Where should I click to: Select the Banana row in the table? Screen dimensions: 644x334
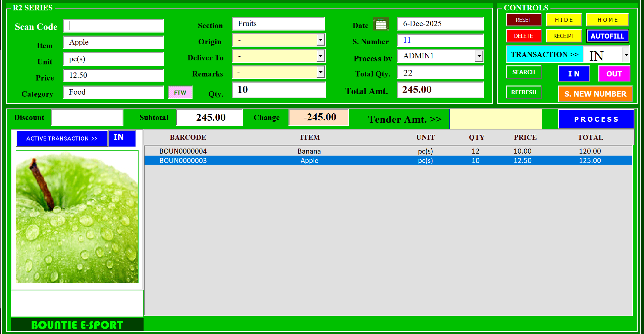coord(388,151)
